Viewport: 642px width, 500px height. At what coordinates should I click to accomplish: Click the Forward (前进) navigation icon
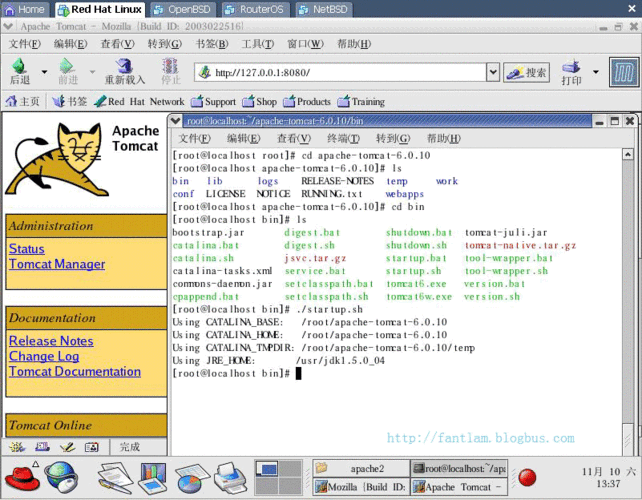[x=68, y=70]
